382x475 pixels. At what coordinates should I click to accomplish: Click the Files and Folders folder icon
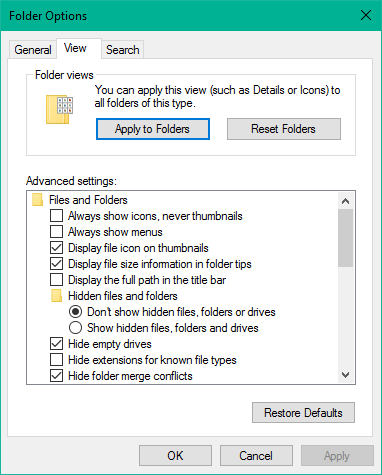[x=37, y=200]
